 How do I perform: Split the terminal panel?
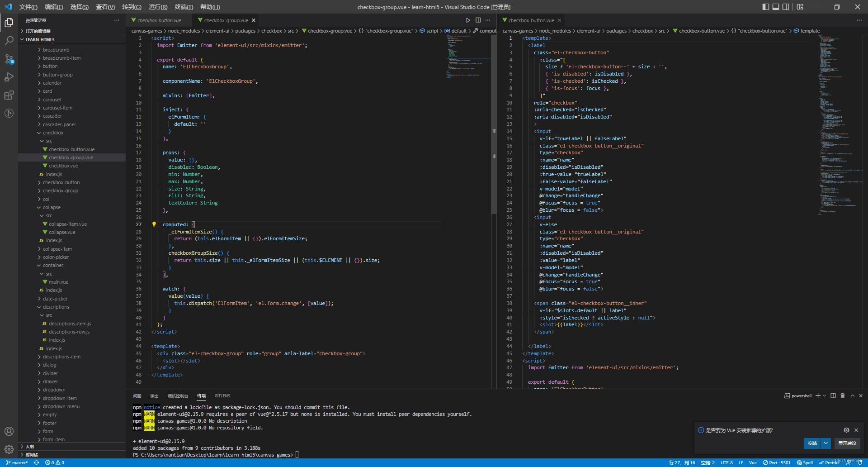[833, 396]
